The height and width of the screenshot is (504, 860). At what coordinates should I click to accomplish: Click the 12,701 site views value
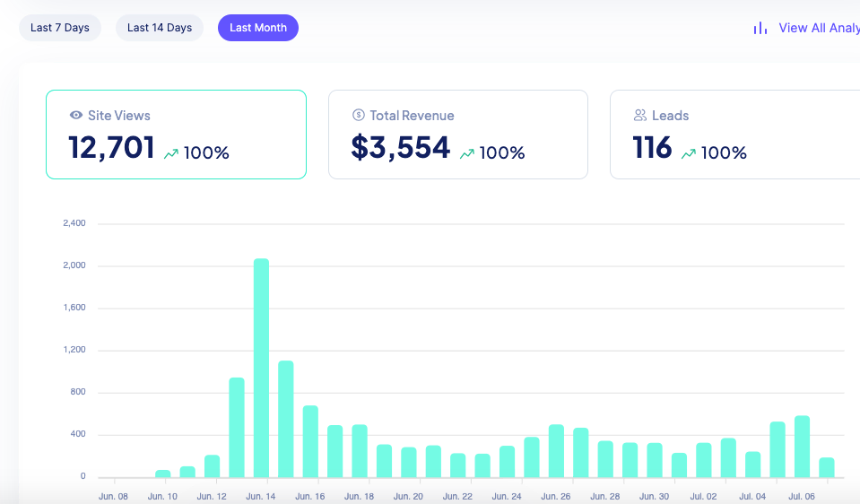[x=112, y=149]
